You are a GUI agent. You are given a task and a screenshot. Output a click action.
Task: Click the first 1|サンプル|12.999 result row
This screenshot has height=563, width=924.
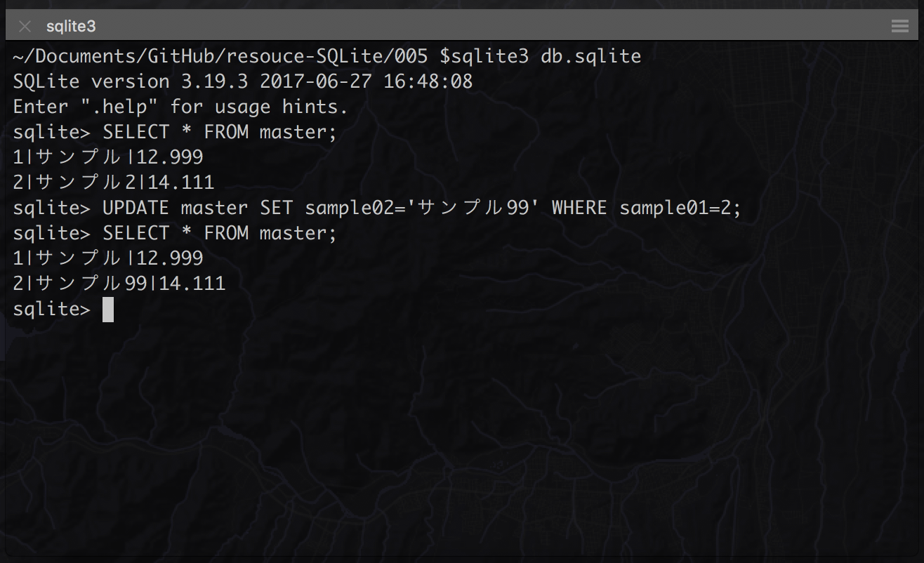pyautogui.click(x=108, y=158)
